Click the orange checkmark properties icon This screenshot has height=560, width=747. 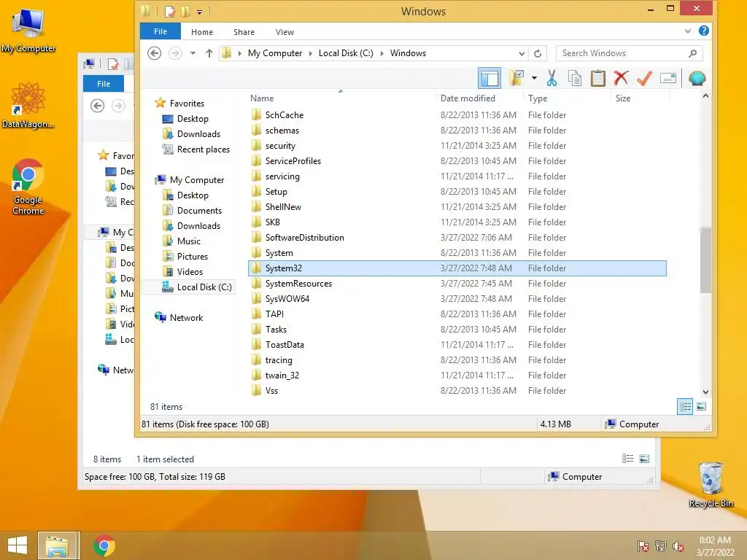click(644, 78)
